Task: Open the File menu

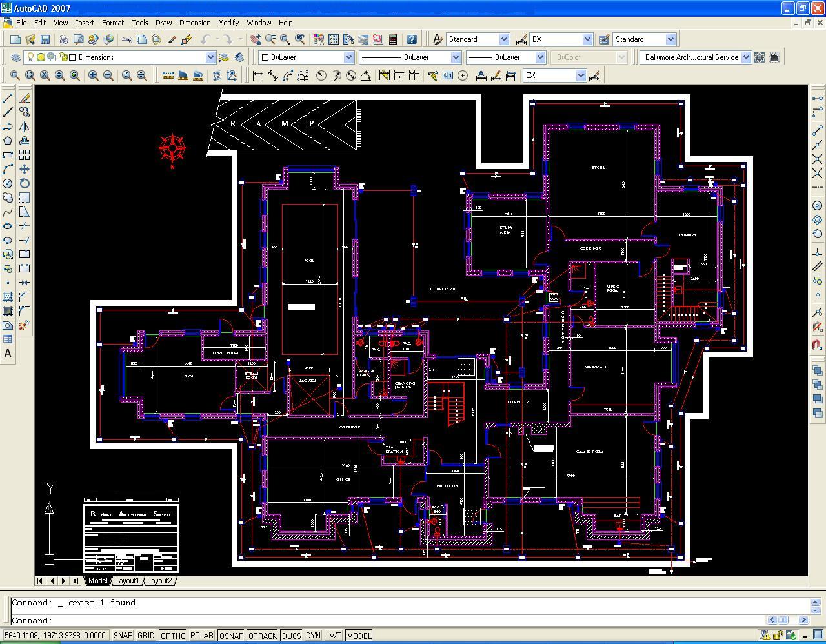Action: pos(21,23)
